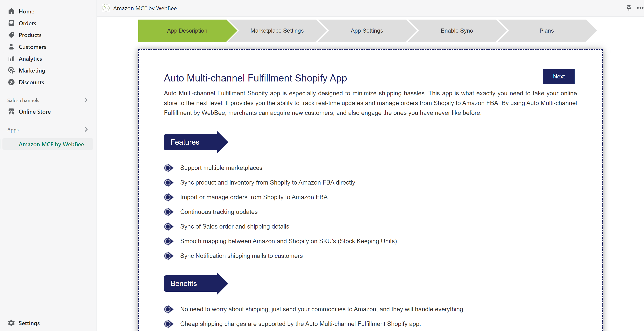The height and width of the screenshot is (331, 644).
Task: Open the three-dot more actions menu
Action: [640, 8]
